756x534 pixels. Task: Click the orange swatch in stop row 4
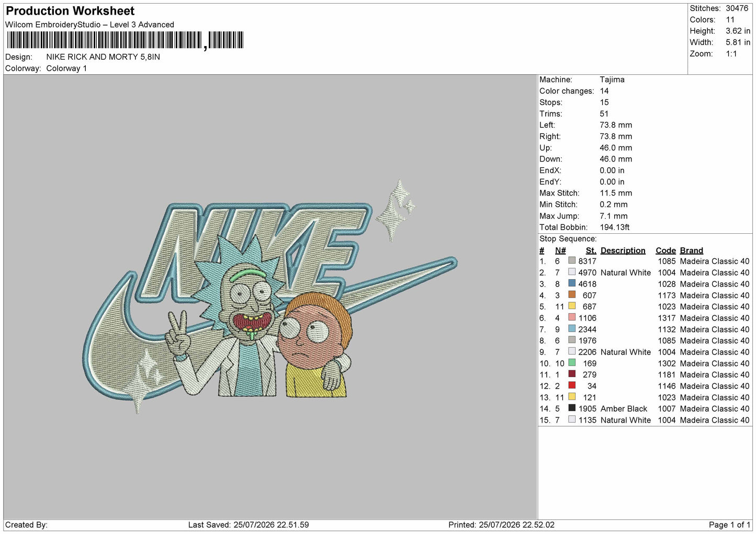[572, 294]
